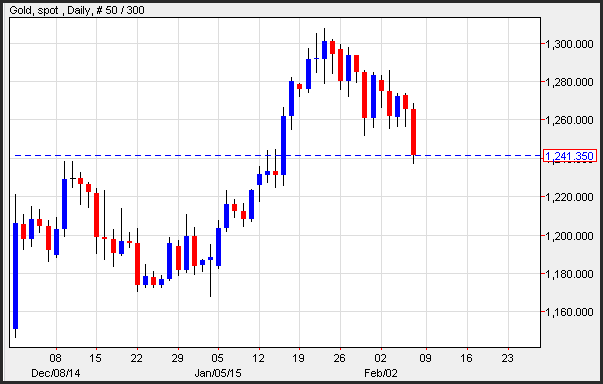Select the current price label 1,241.350
Viewport: 603px width, 384px height.
click(570, 156)
